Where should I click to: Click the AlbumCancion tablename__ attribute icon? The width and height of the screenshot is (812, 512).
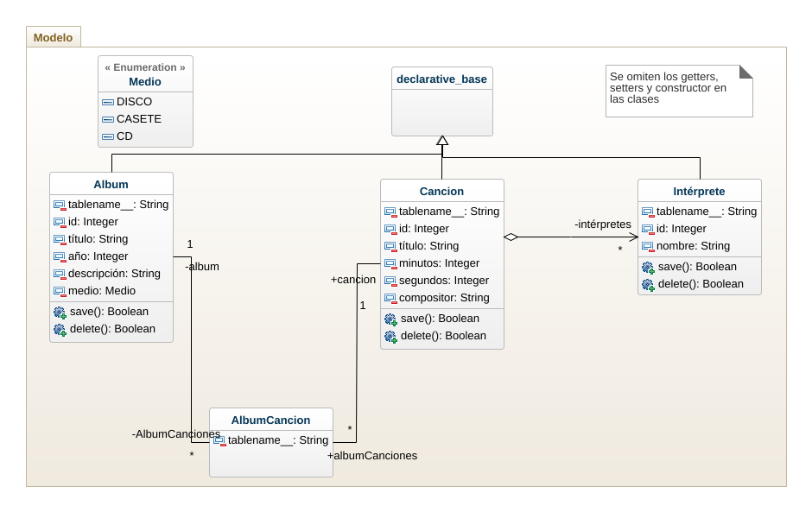coord(219,441)
